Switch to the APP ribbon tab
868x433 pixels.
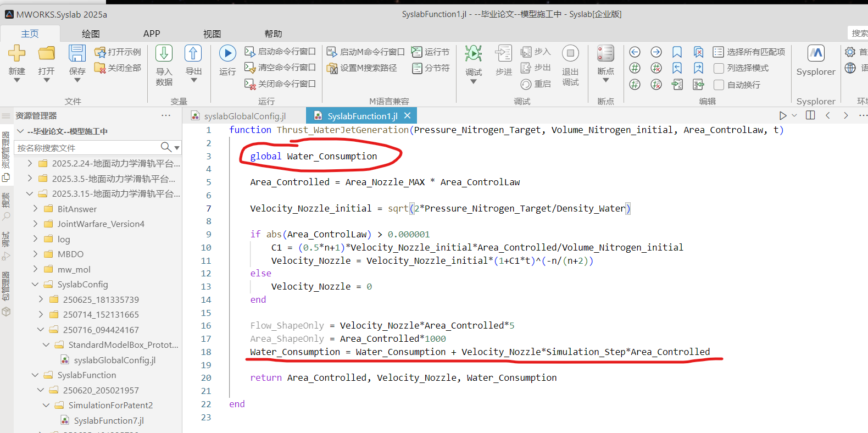pyautogui.click(x=152, y=34)
